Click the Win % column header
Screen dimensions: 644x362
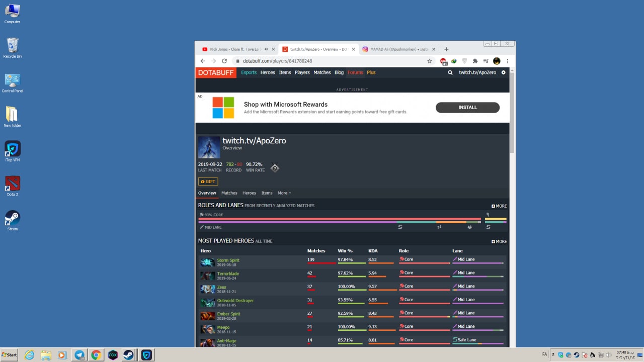[345, 251]
